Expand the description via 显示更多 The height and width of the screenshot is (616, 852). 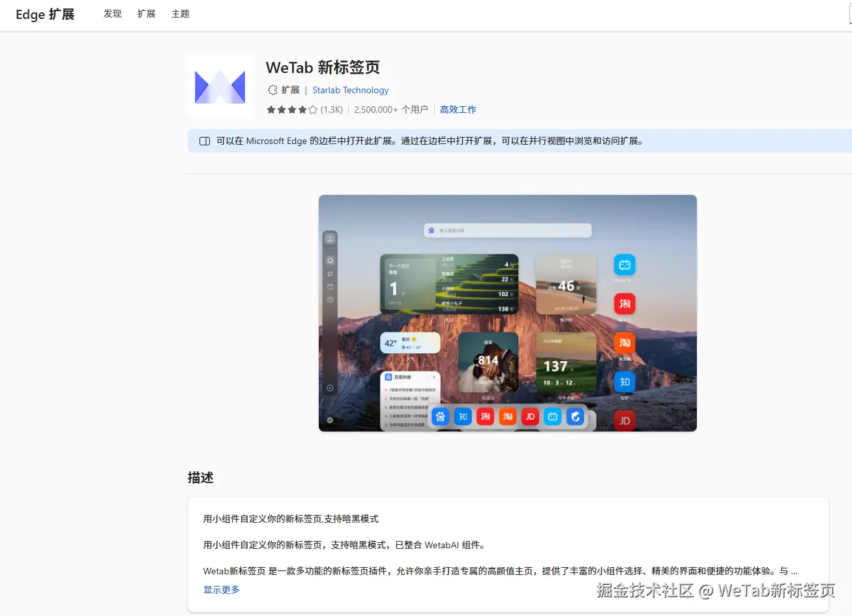[x=220, y=589]
